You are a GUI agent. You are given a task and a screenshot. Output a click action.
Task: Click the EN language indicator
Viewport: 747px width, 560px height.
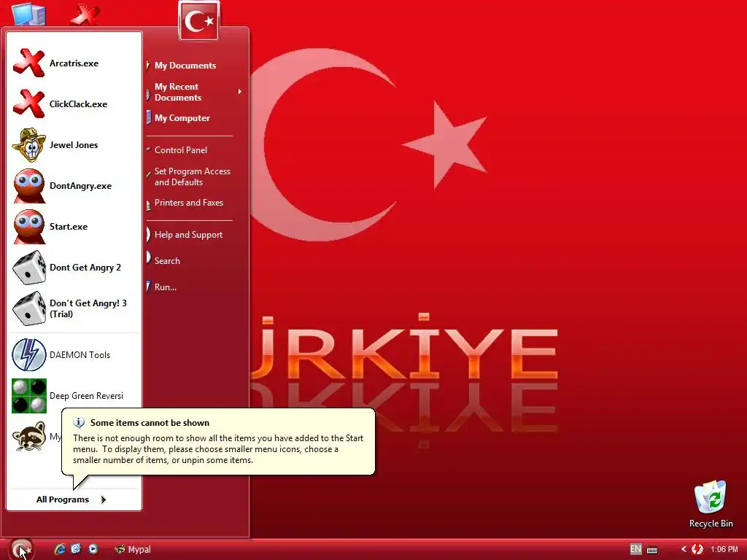coord(635,549)
